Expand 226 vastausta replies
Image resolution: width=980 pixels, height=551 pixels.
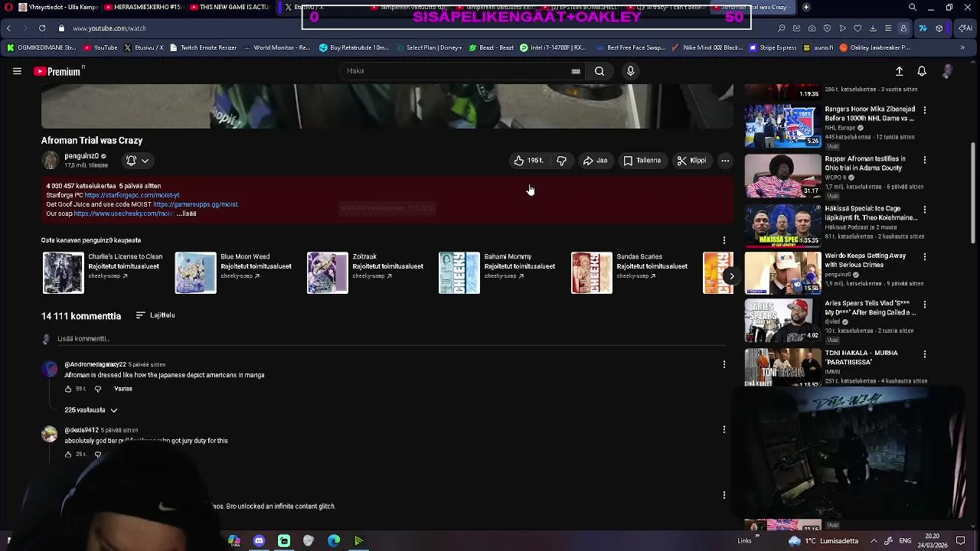(x=91, y=410)
